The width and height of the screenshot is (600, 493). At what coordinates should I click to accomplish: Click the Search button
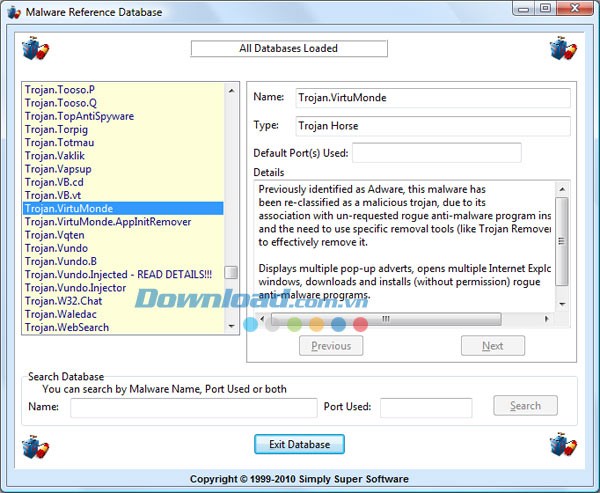click(x=525, y=405)
